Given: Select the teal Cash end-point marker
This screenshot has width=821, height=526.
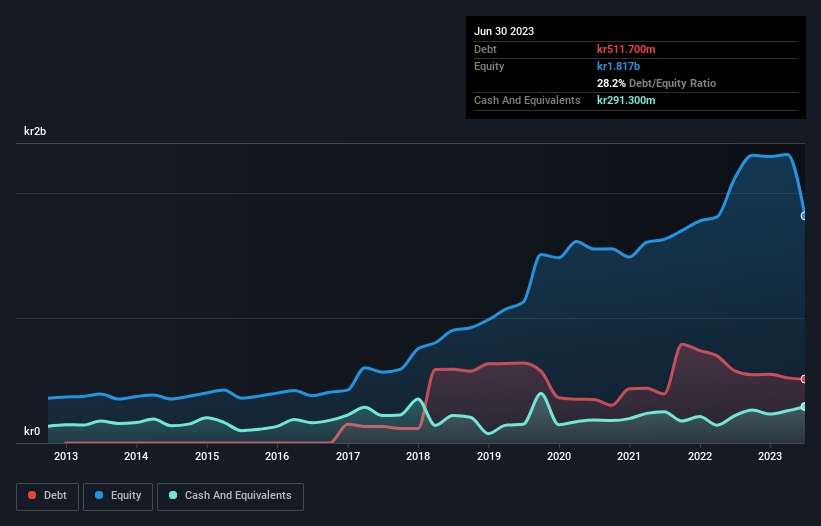Looking at the screenshot, I should pyautogui.click(x=804, y=407).
